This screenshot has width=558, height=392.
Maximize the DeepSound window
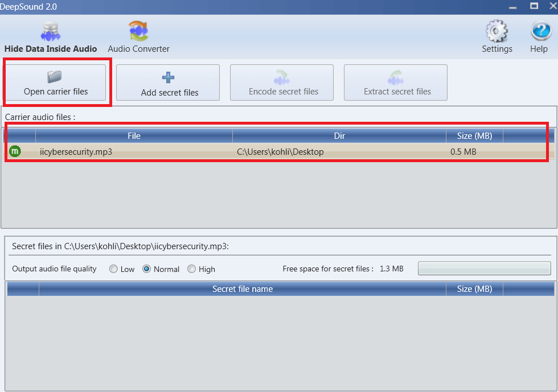coord(534,6)
